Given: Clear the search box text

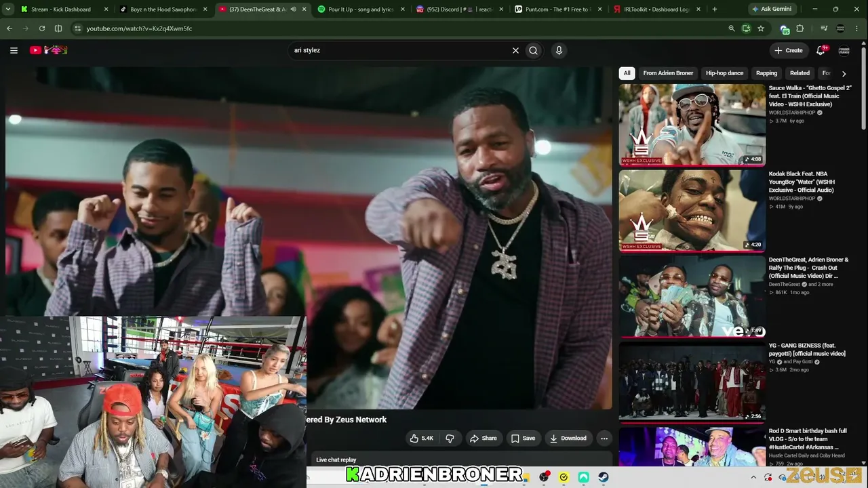Looking at the screenshot, I should click(x=515, y=50).
